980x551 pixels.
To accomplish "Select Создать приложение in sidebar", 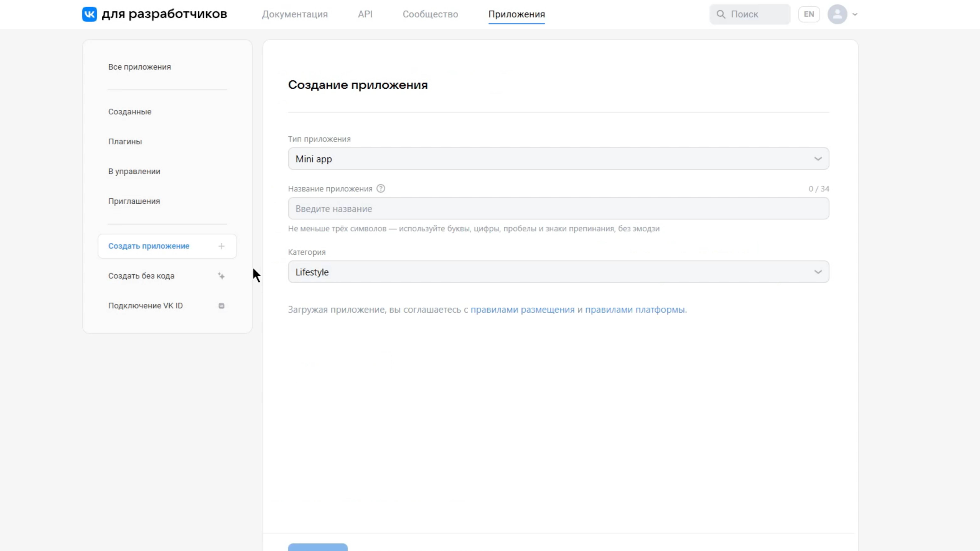I will point(167,246).
